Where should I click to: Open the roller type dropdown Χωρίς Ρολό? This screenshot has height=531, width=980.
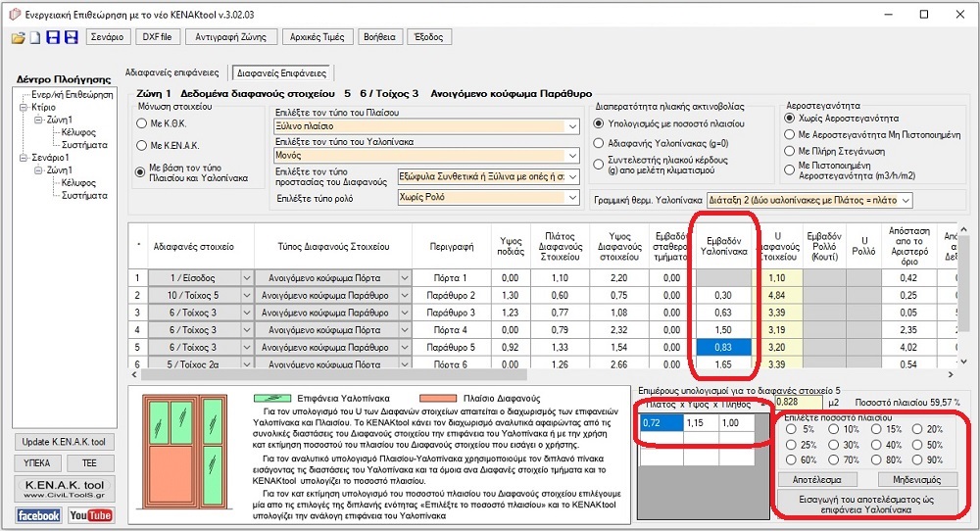click(572, 197)
